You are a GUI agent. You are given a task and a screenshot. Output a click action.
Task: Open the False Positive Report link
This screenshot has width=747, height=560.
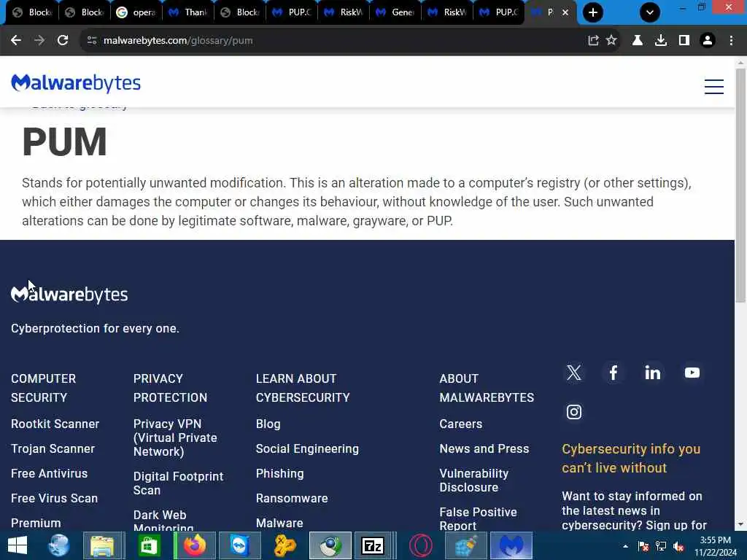coord(478,518)
